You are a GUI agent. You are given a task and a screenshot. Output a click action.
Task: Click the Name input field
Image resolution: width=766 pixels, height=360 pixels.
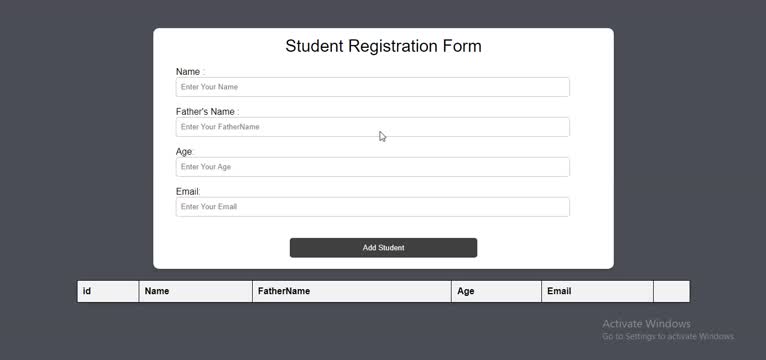coord(372,87)
